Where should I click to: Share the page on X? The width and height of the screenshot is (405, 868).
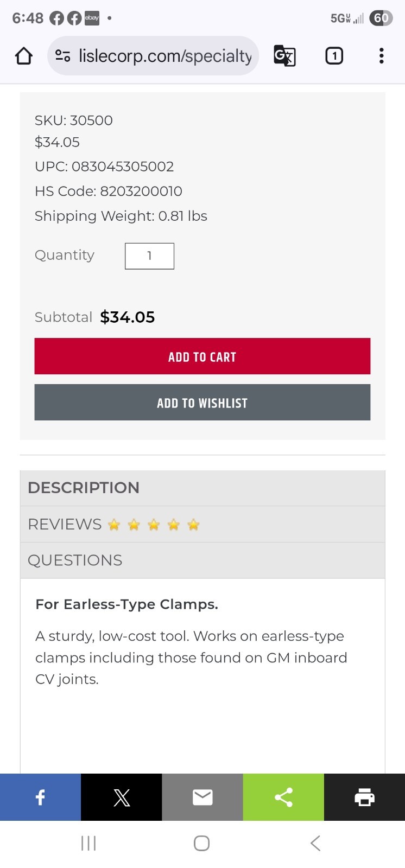[122, 797]
